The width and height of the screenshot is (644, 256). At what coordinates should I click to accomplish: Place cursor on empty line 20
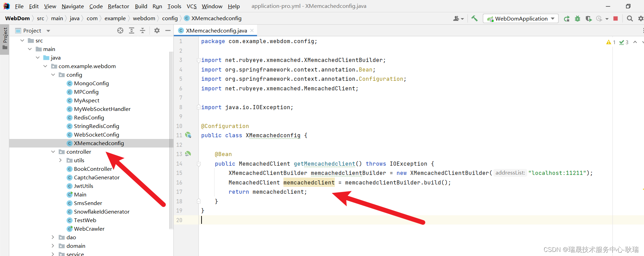click(422, 220)
